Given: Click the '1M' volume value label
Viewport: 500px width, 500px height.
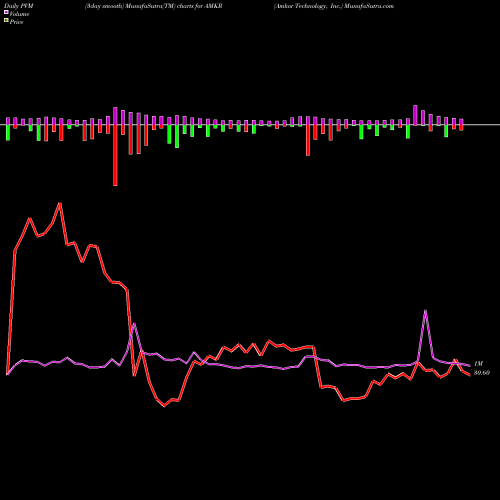Looking at the screenshot, I should pos(478,364).
